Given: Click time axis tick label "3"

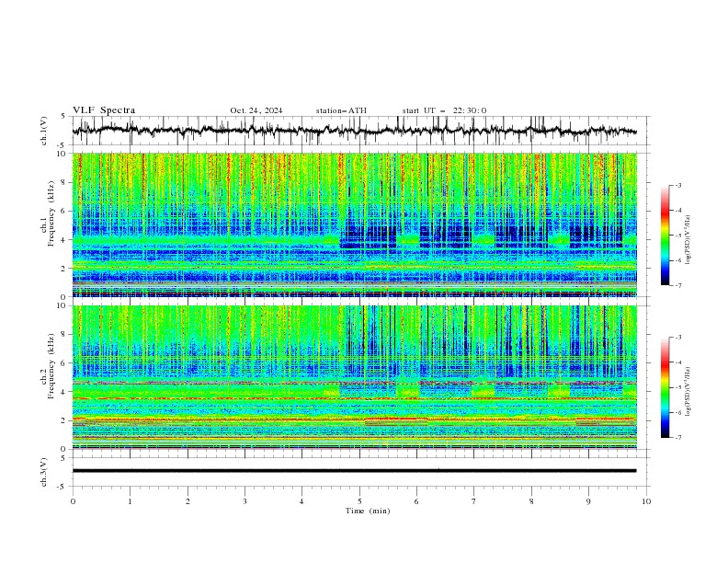Looking at the screenshot, I should tap(245, 501).
